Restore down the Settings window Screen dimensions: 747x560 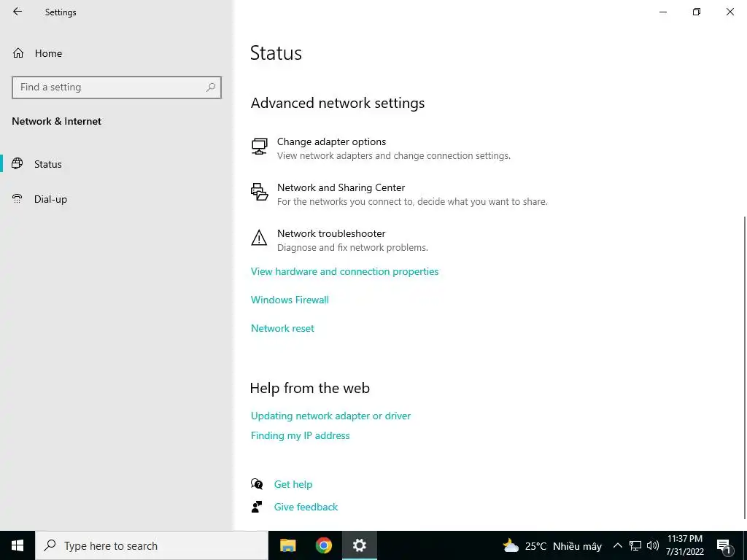697,12
